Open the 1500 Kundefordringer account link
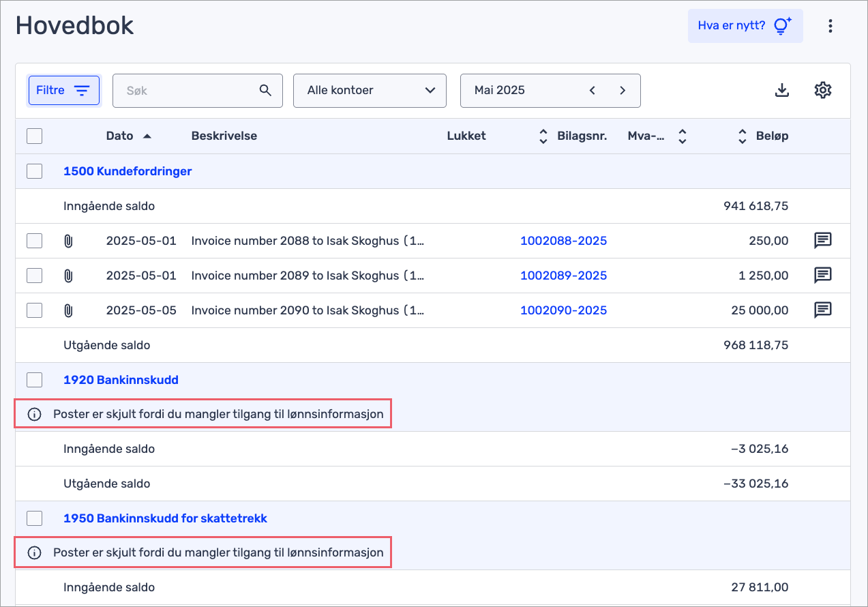The image size is (868, 607). pos(128,171)
